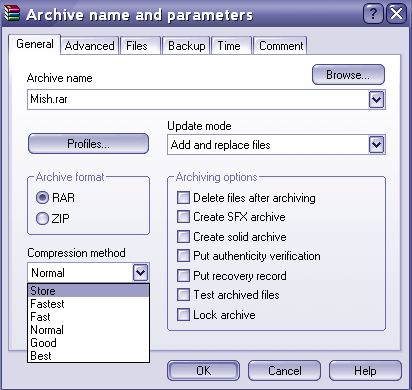Viewport: 412px width, 390px height.
Task: Open the Time tab
Action: pyautogui.click(x=231, y=46)
